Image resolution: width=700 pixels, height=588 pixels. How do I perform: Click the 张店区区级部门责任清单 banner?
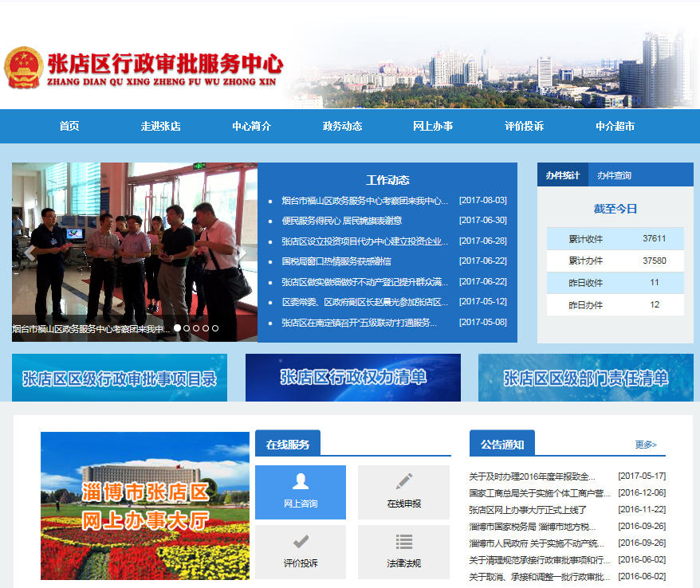pos(585,378)
